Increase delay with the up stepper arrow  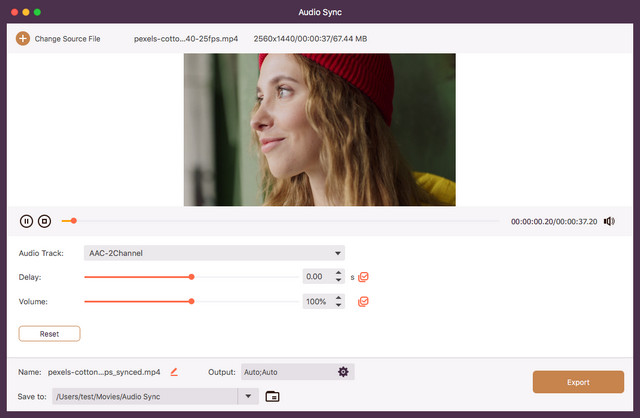(x=338, y=272)
